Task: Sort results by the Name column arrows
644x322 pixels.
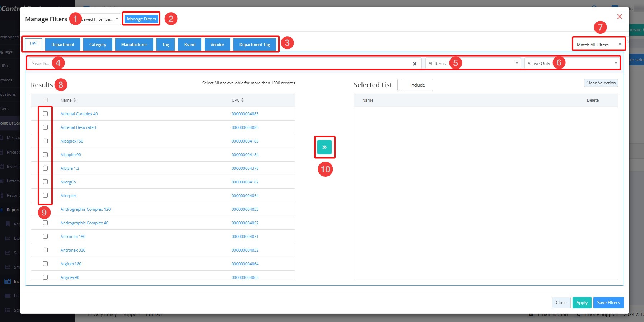Action: tap(75, 100)
